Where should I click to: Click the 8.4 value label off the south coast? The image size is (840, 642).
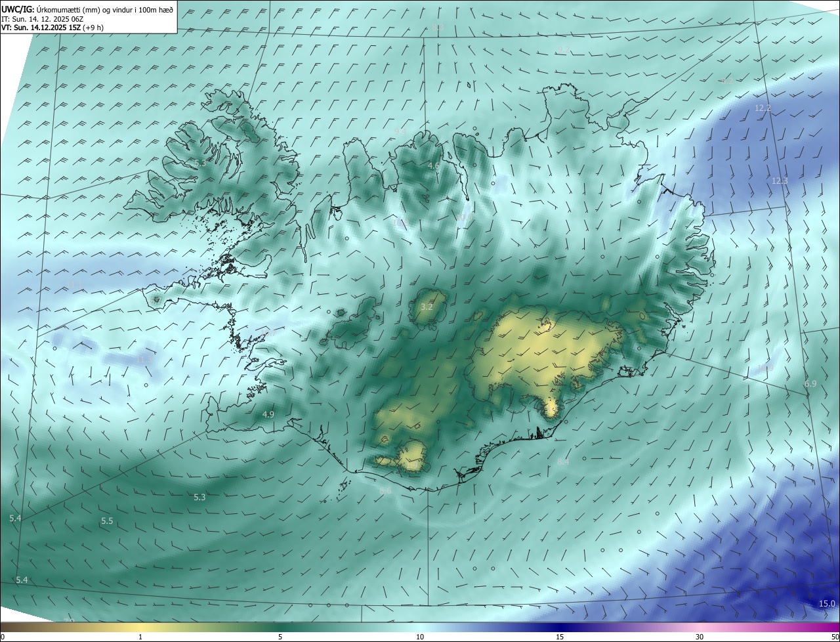tap(563, 462)
